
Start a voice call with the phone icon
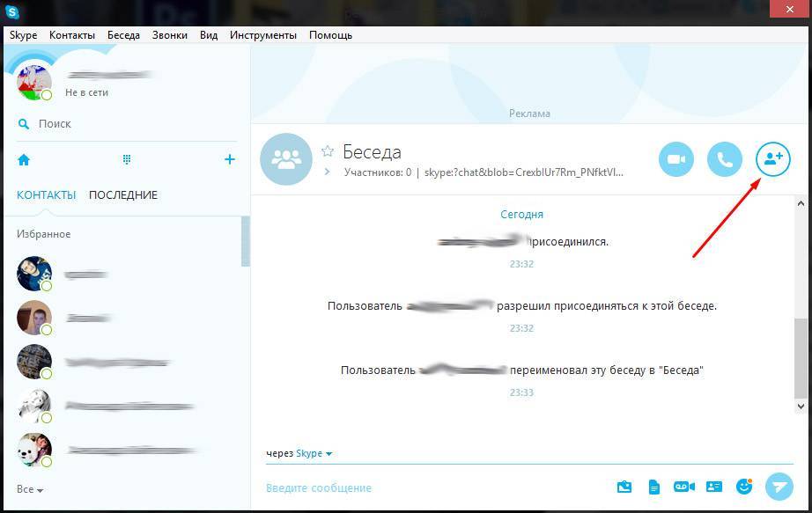(725, 159)
